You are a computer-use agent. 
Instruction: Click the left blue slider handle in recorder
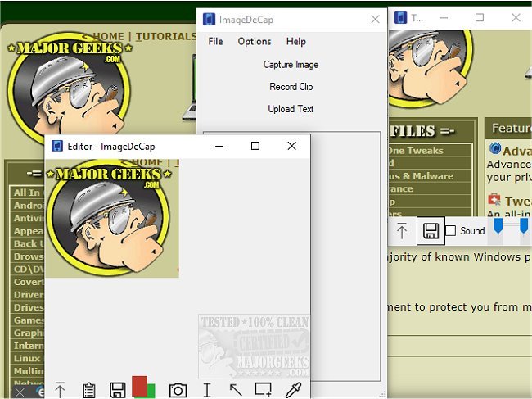(498, 226)
